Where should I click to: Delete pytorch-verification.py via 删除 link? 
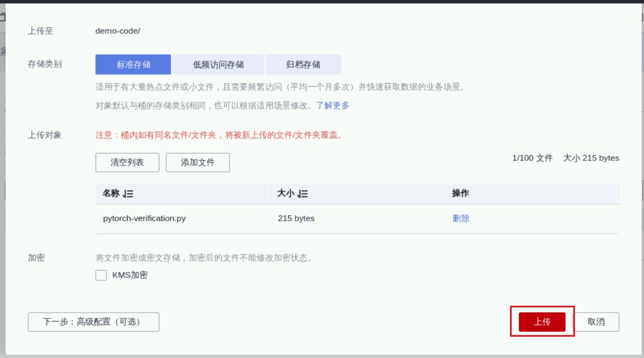pyautogui.click(x=461, y=219)
